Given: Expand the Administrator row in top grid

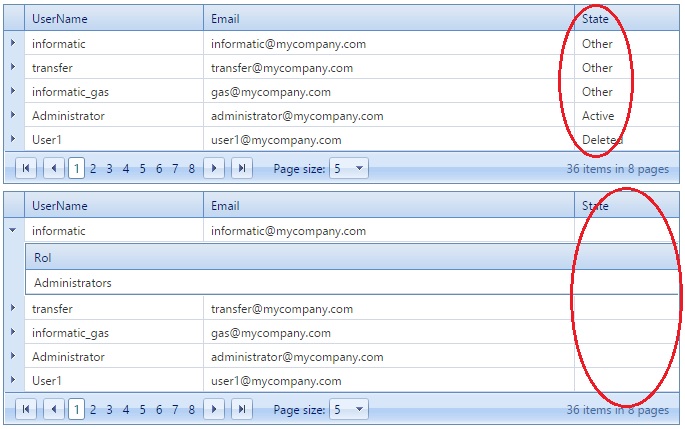Looking at the screenshot, I should 13,115.
